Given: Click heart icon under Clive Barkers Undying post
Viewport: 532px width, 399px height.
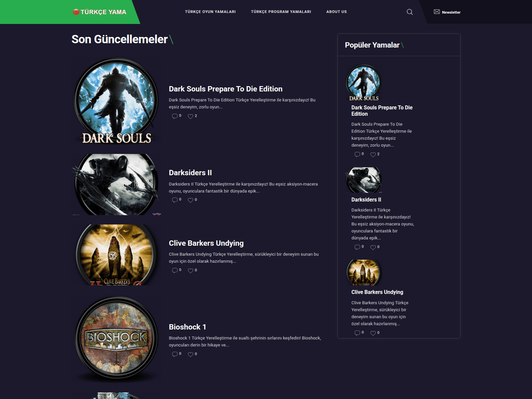Looking at the screenshot, I should [x=191, y=270].
